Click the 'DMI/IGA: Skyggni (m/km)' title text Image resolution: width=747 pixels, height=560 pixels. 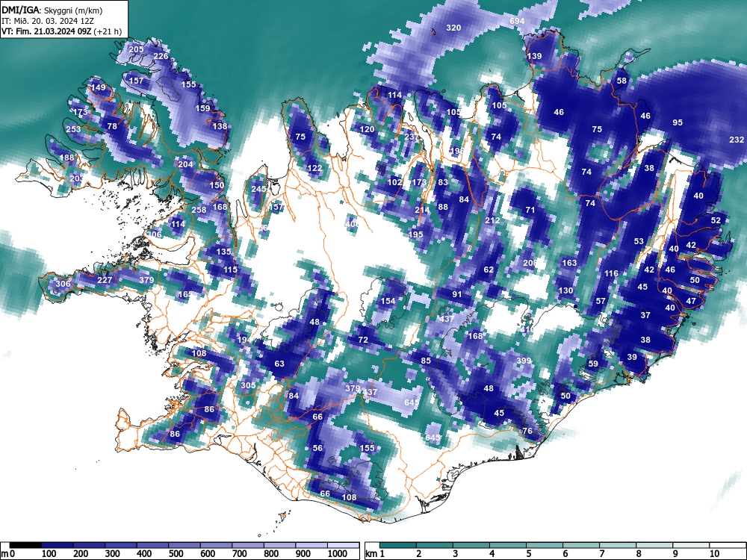[52, 10]
